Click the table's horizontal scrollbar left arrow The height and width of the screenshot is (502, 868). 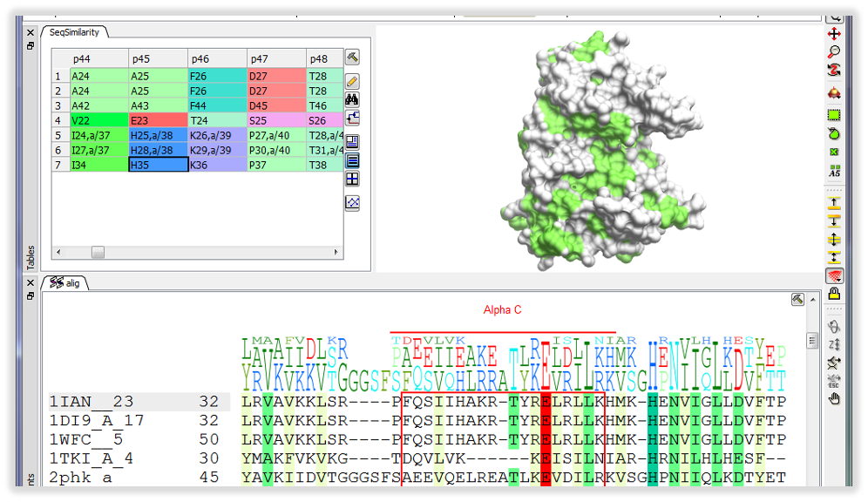[58, 252]
